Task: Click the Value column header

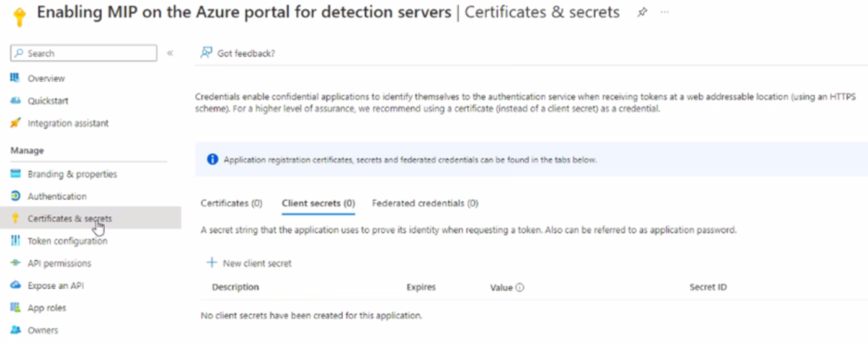Action: (x=502, y=287)
